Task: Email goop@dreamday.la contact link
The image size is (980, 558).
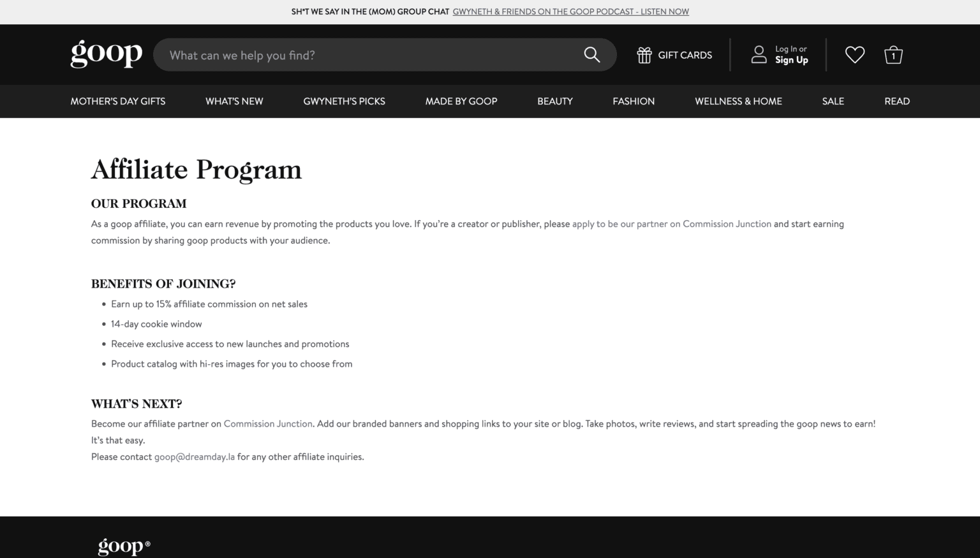Action: click(x=195, y=457)
